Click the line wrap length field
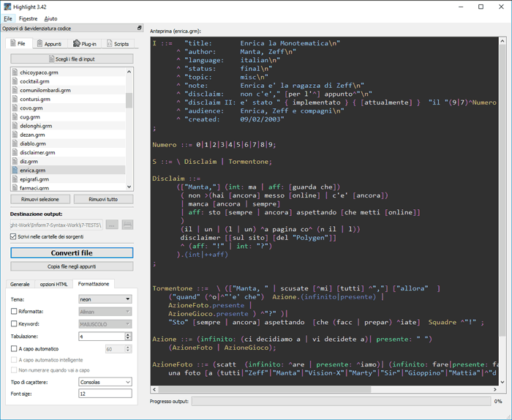Screen dimensions: 512x420 (x=116, y=349)
